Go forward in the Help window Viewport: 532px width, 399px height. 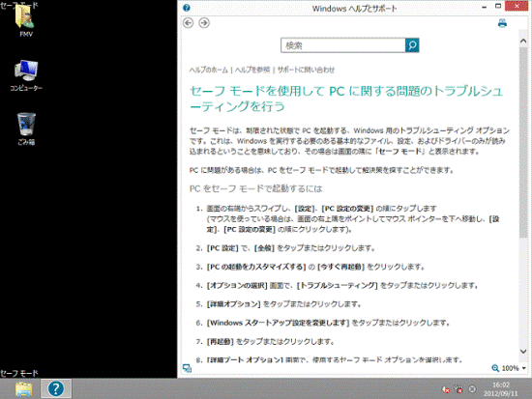point(204,23)
